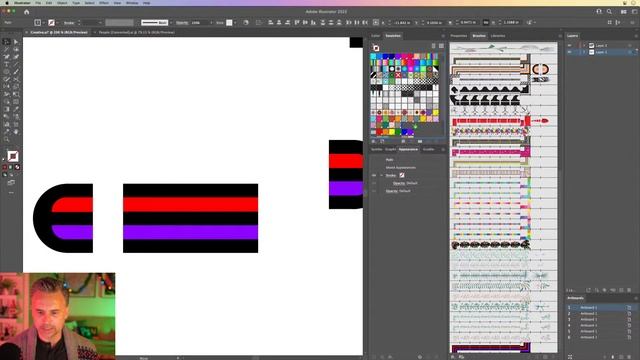
Task: Open the Window menu
Action: click(x=132, y=3)
